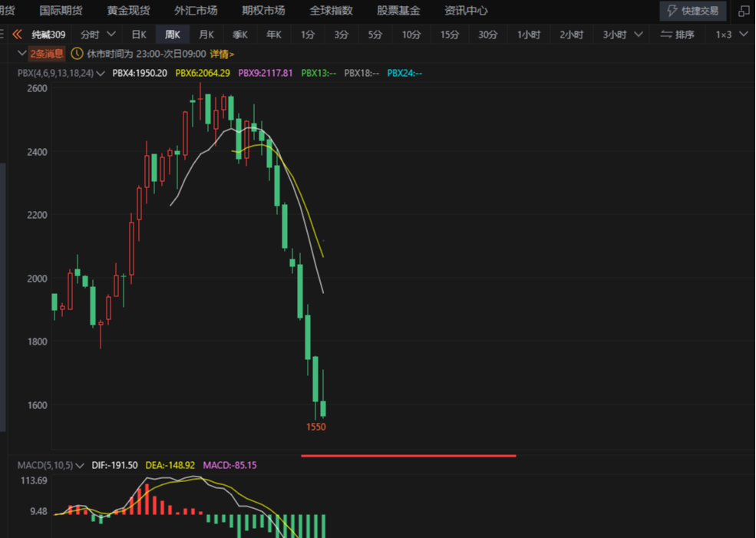Image resolution: width=756 pixels, height=538 pixels.
Task: Switch to 5分 timeframe
Action: pyautogui.click(x=375, y=35)
